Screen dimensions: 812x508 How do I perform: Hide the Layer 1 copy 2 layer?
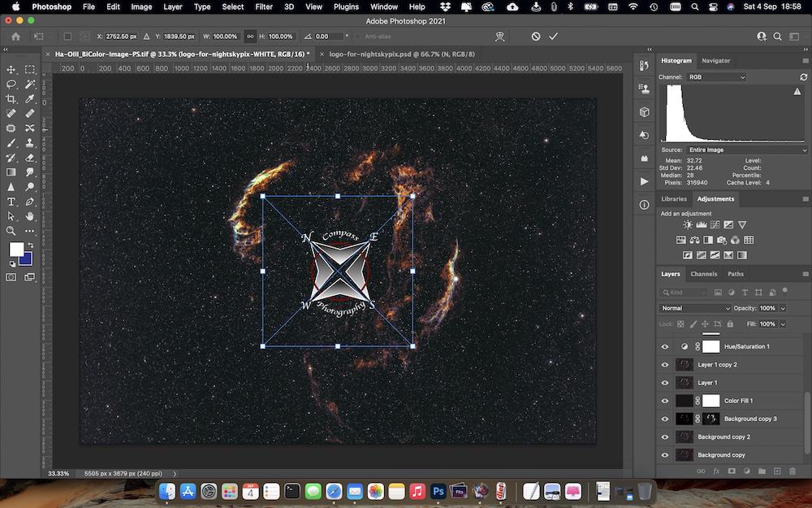click(665, 365)
